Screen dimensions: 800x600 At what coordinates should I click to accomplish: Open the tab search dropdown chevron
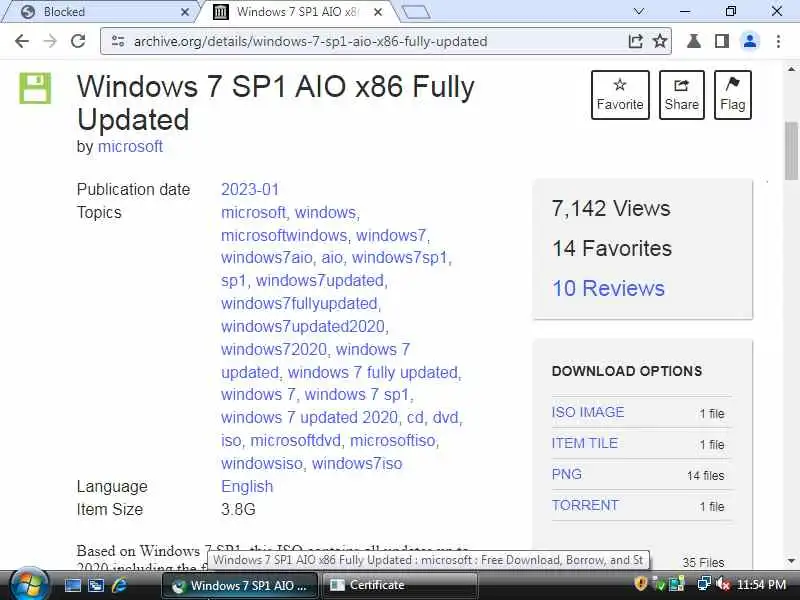pyautogui.click(x=638, y=11)
